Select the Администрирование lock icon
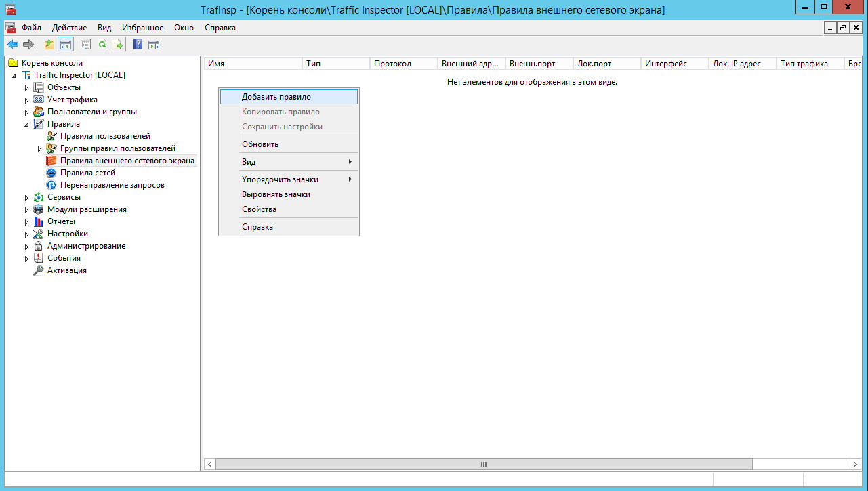 pyautogui.click(x=39, y=246)
